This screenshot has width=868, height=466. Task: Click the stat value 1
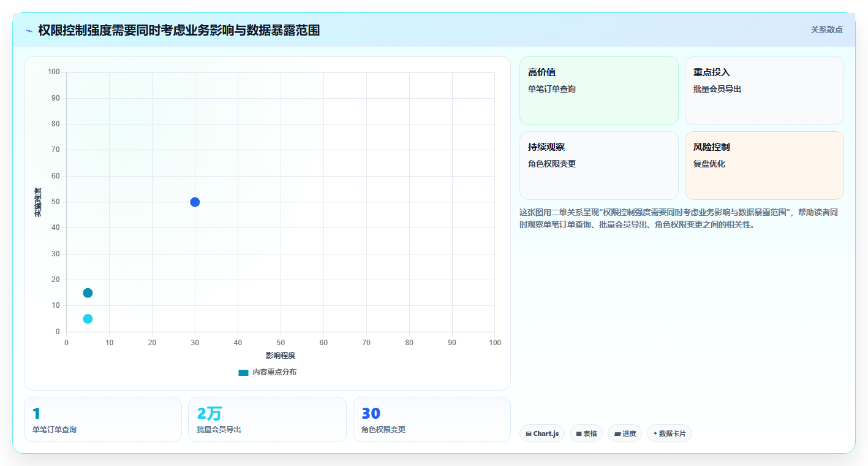click(36, 414)
